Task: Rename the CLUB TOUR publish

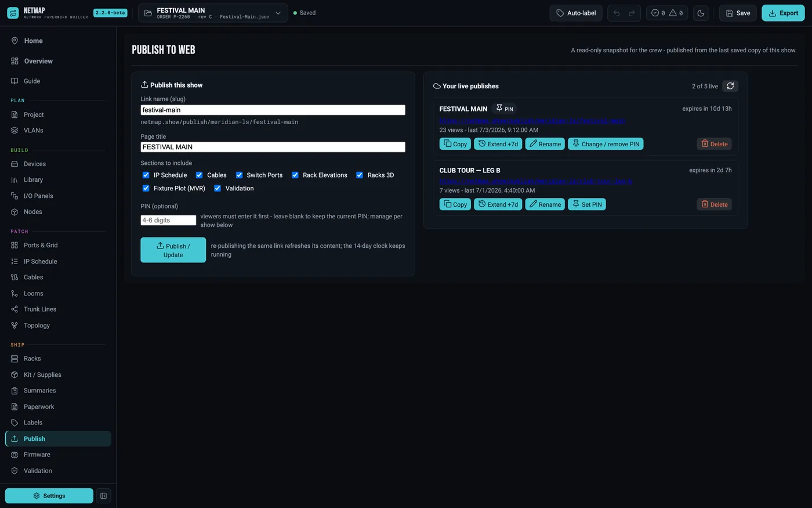Action: tap(545, 204)
